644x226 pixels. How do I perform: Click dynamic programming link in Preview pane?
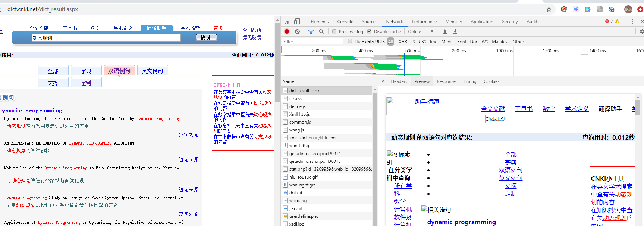coord(461,222)
